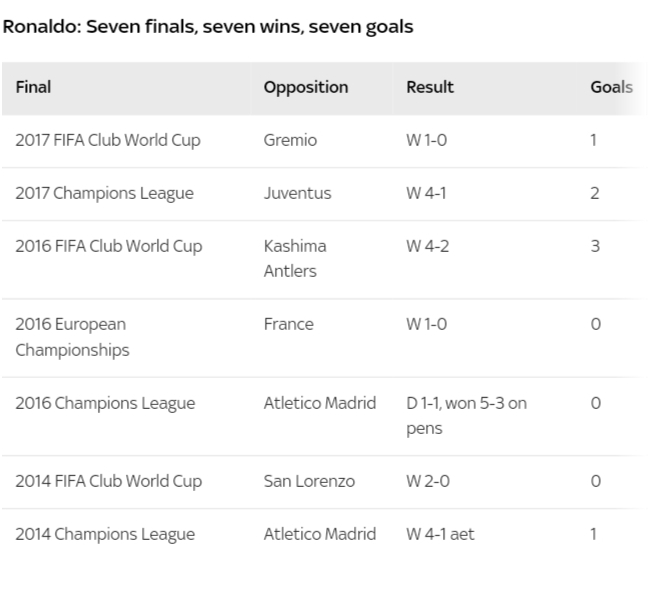The image size is (660, 595).
Task: Click the 'Opposition' column header
Action: 306,88
